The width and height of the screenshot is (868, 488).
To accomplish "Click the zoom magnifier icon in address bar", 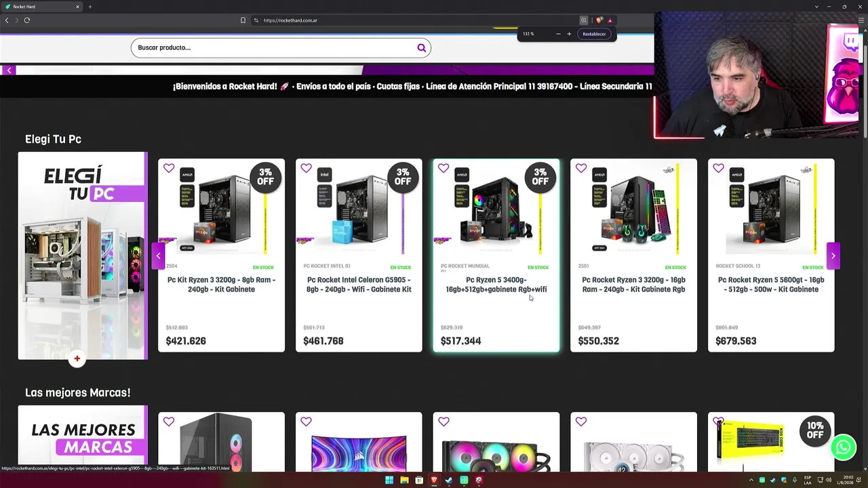I will pyautogui.click(x=583, y=20).
